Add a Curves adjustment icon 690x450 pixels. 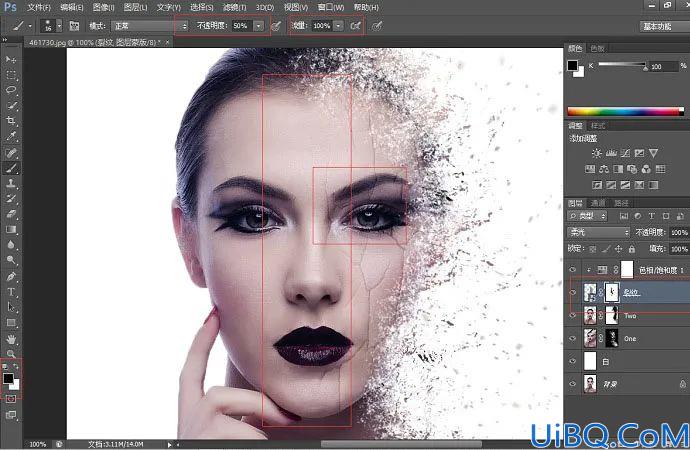point(625,153)
